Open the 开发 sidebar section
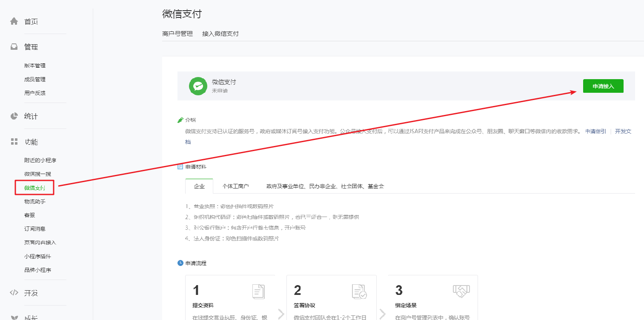The height and width of the screenshot is (320, 644). coord(31,293)
